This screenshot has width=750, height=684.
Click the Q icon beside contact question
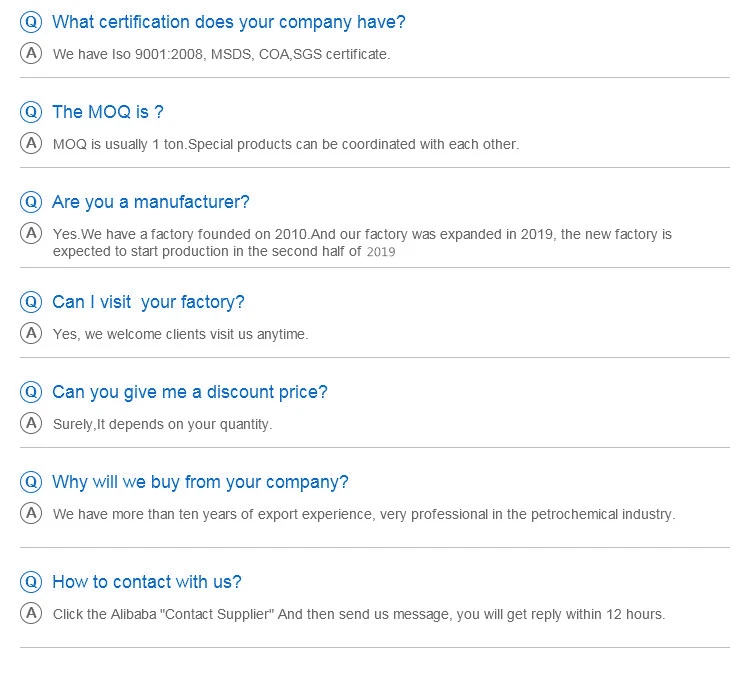(31, 583)
